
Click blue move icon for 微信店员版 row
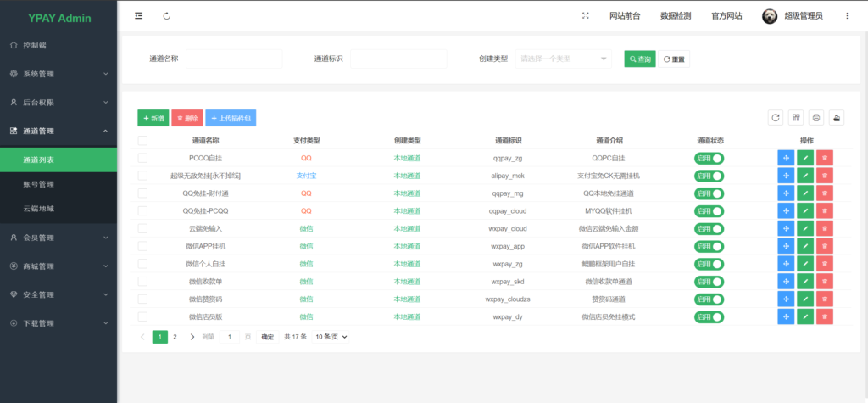786,317
